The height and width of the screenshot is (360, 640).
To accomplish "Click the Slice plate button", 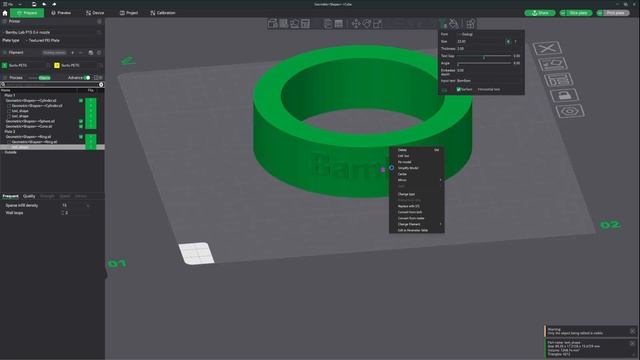I will coord(578,13).
